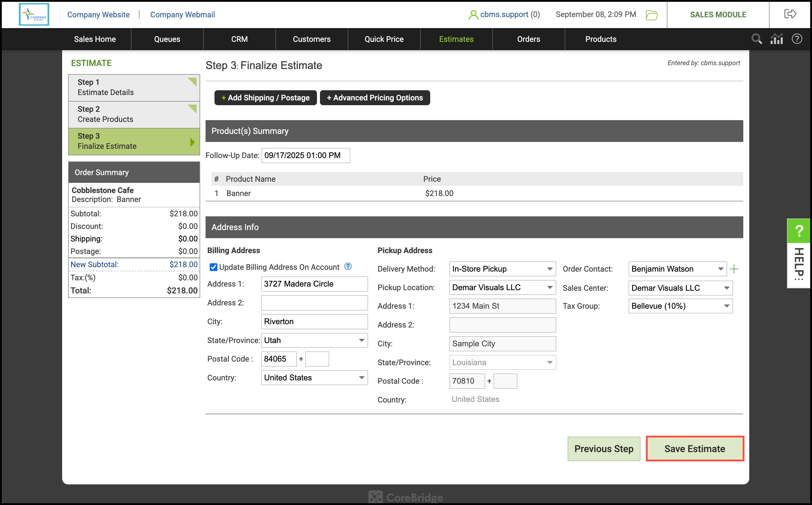This screenshot has width=812, height=505.
Task: Click the user profile icon beside cbms.support
Action: tap(473, 15)
